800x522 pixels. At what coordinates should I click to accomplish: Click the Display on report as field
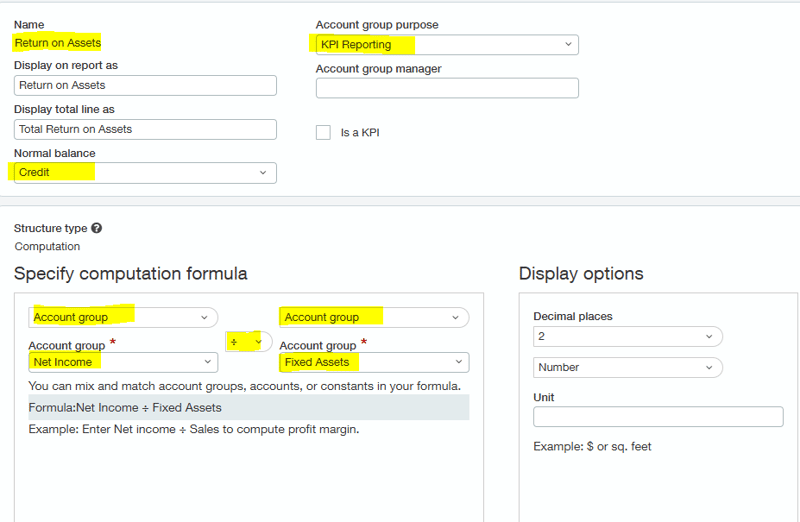(145, 85)
